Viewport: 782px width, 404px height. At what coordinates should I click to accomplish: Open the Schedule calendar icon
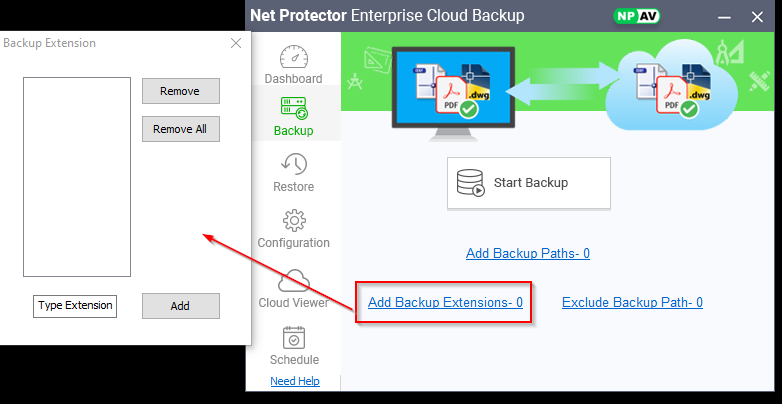click(x=294, y=338)
